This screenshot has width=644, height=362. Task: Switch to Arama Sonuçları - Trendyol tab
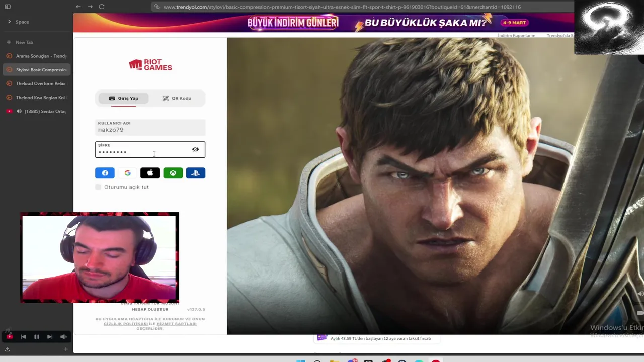tap(36, 56)
